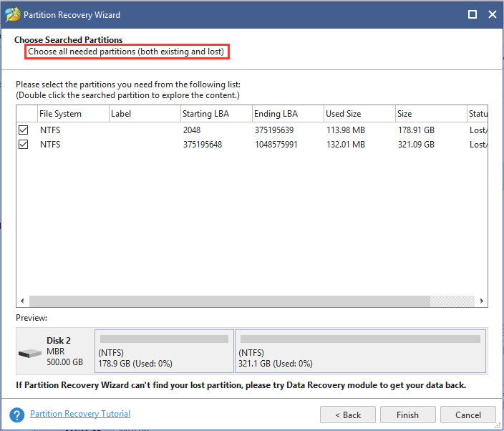Close the wizard with the X button
The image size is (504, 431).
(x=493, y=14)
